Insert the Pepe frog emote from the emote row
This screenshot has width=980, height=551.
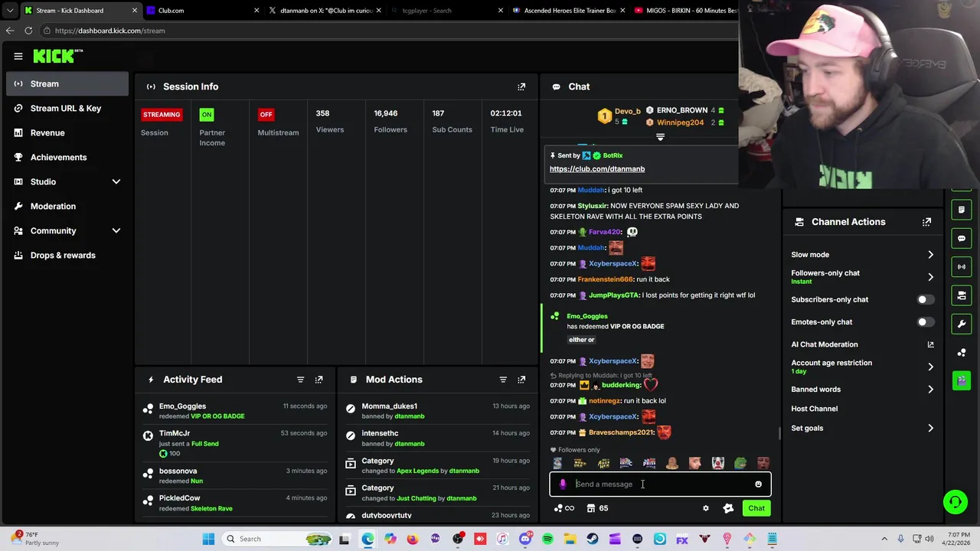740,463
